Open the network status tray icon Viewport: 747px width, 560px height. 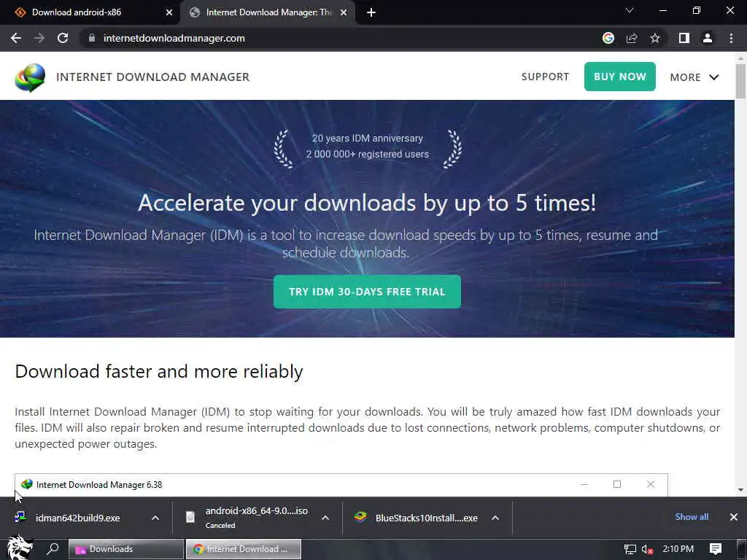(630, 550)
